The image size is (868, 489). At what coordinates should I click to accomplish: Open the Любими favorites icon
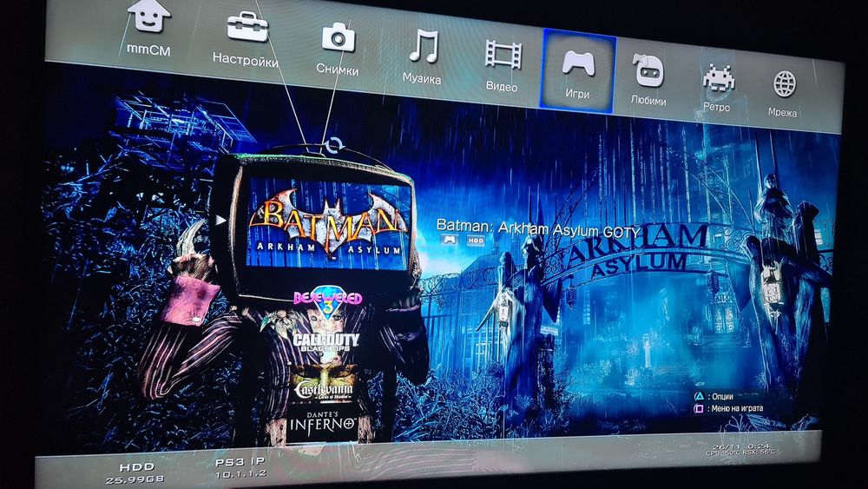648,70
